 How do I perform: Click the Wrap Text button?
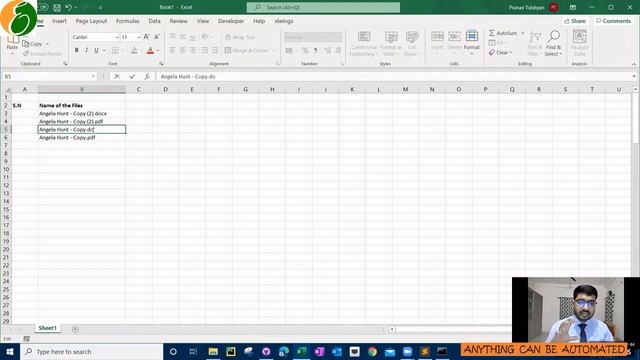point(240,37)
